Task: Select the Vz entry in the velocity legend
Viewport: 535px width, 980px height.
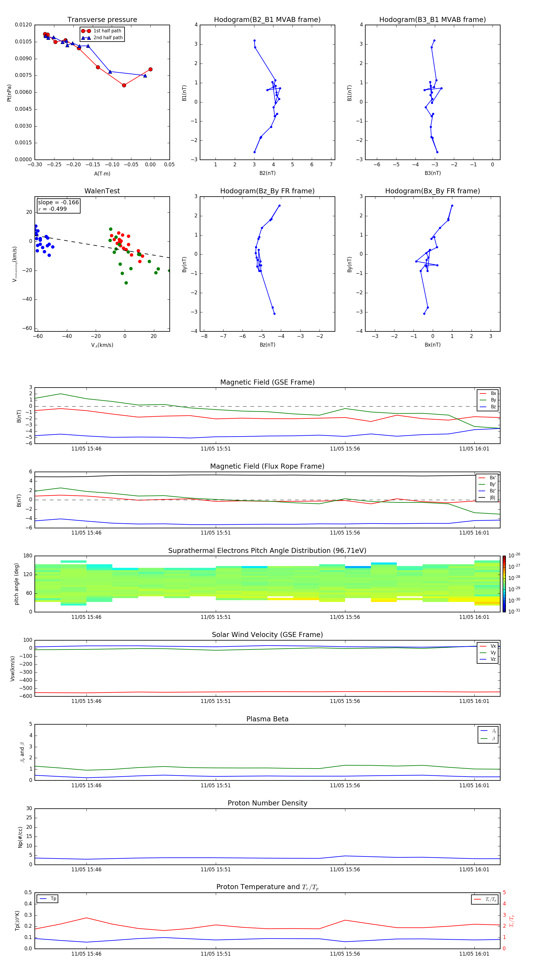Action: click(488, 659)
